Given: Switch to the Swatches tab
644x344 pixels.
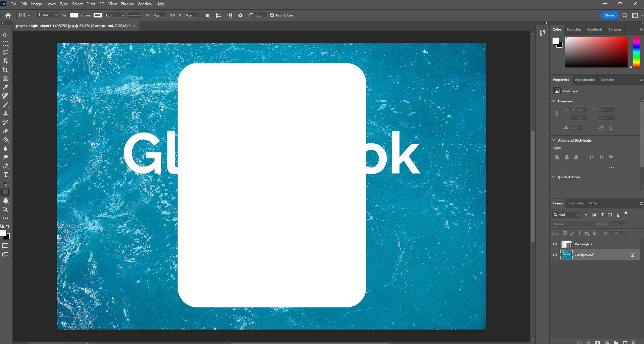Looking at the screenshot, I should (574, 30).
